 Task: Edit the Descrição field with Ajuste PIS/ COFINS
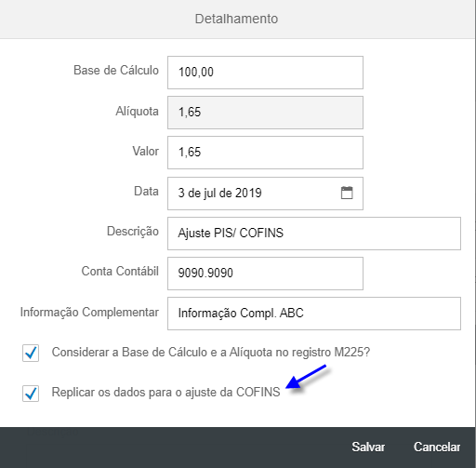[x=314, y=234]
